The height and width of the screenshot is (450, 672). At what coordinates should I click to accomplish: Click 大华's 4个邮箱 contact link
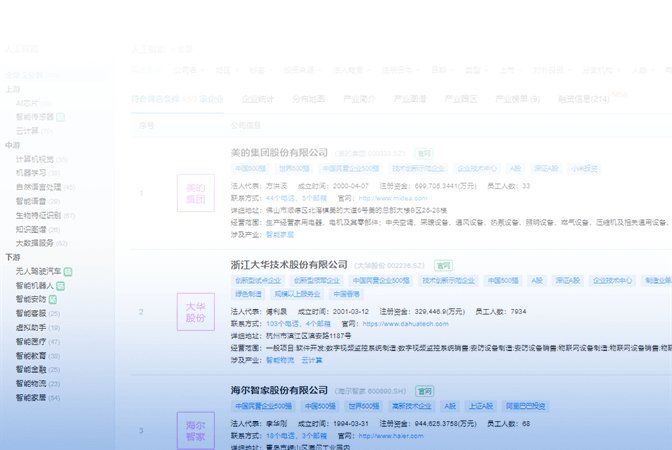point(318,324)
